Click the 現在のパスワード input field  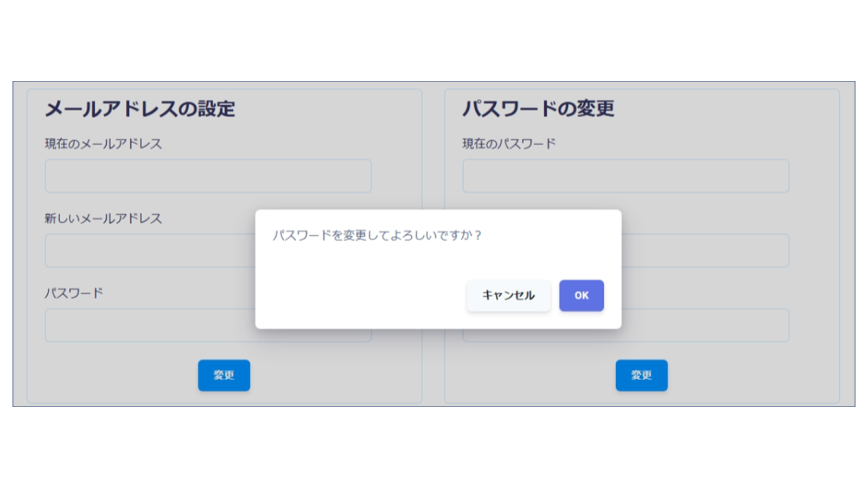click(x=625, y=176)
